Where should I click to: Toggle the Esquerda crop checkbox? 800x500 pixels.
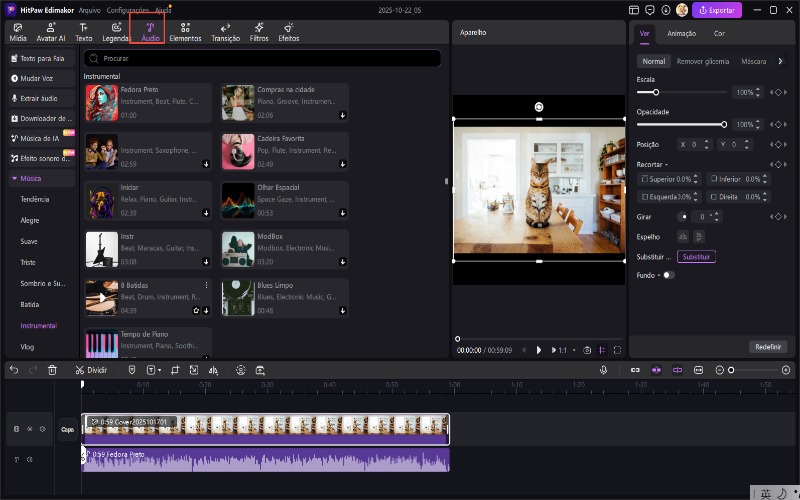tap(645, 196)
